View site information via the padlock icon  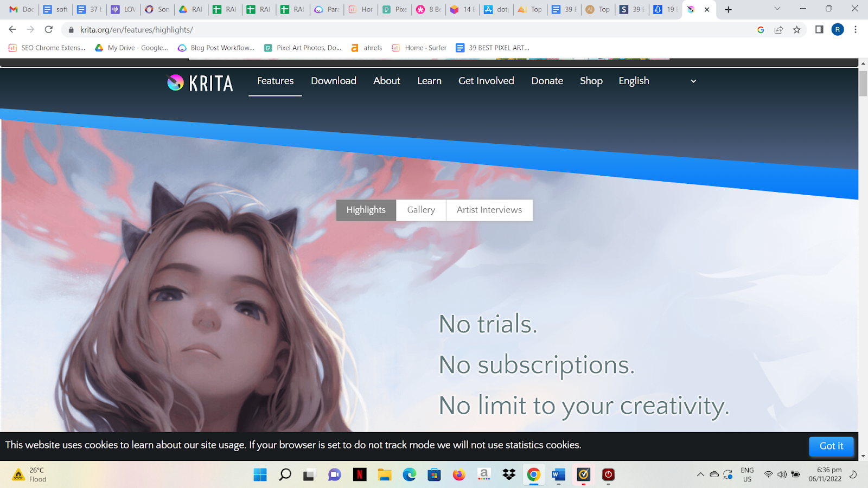click(x=71, y=30)
